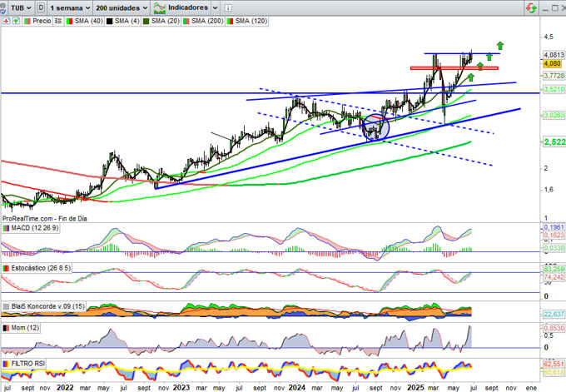Click the Koncorde label grey icon
Screen dimensions: 566x392
click(x=6, y=307)
